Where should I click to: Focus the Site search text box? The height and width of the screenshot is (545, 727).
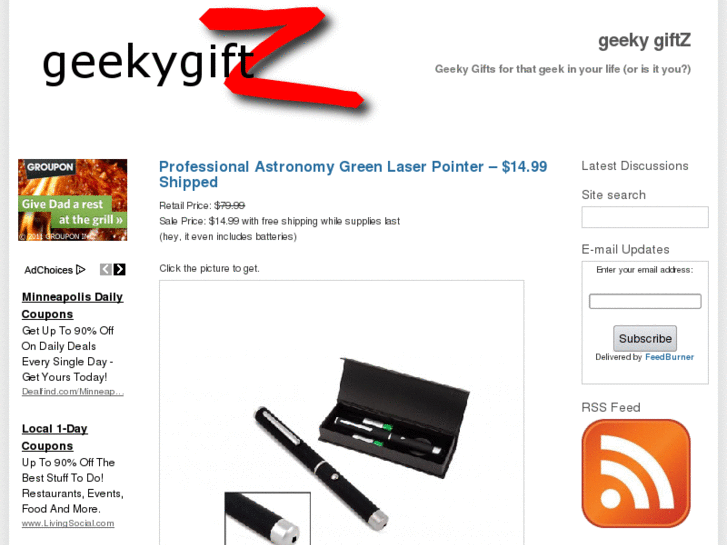pyautogui.click(x=645, y=217)
